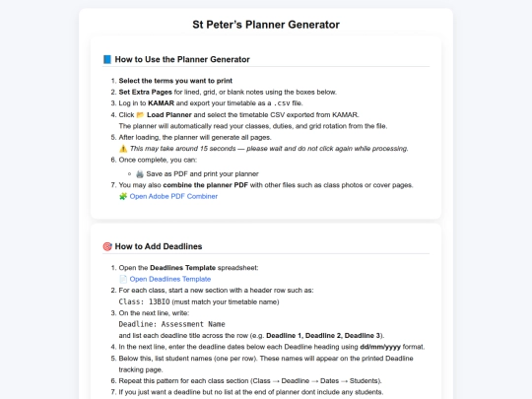Click the puzzle piece icon before Adobe link

pos(123,196)
